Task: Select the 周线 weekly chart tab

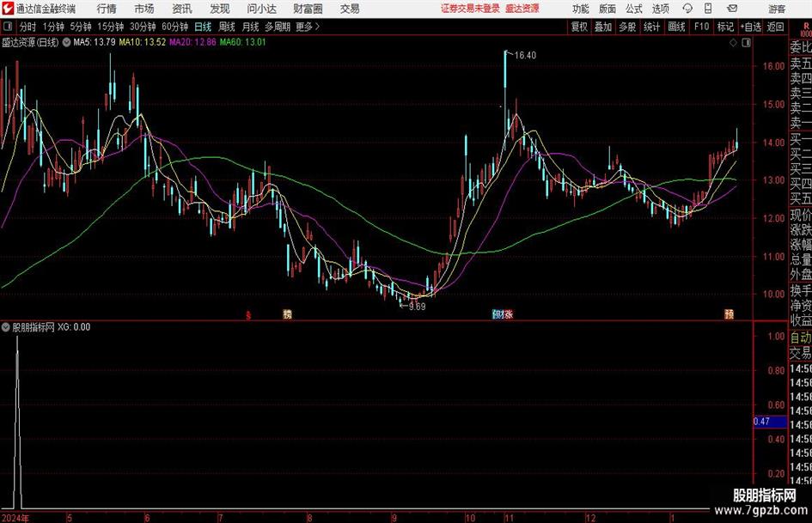Action: pyautogui.click(x=227, y=27)
